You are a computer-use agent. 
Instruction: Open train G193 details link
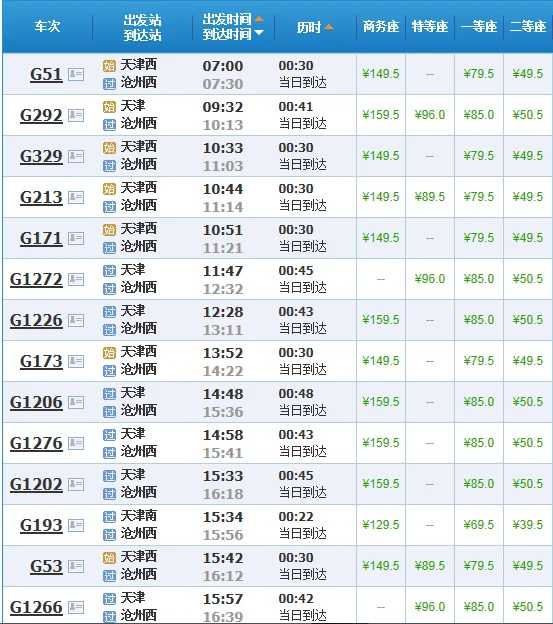point(41,526)
